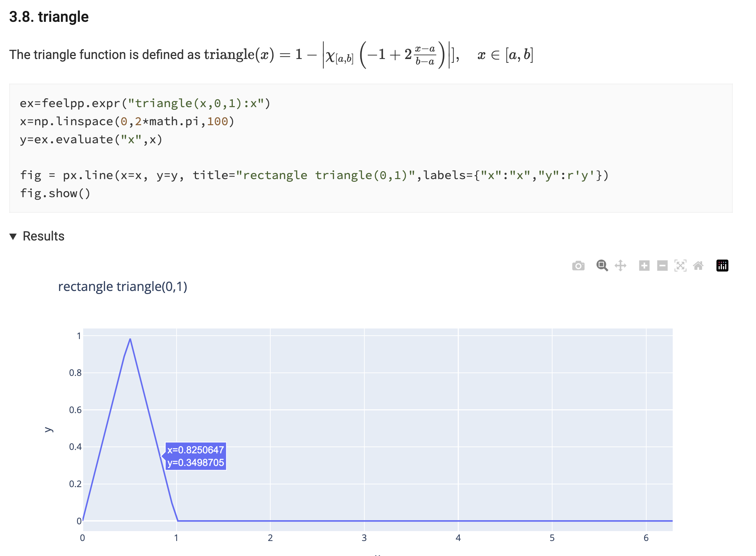
Task: Click x-axis tick label 4
Action: [x=458, y=538]
